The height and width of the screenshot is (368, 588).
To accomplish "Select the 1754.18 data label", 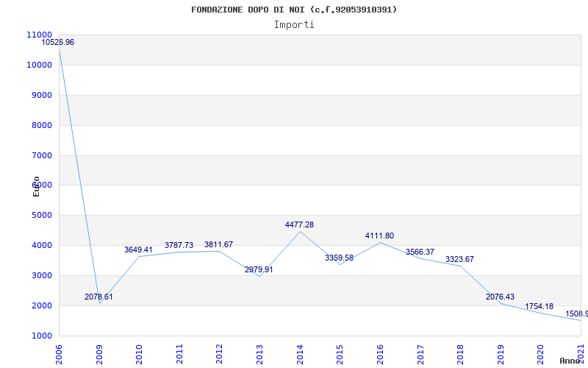I will point(539,306).
